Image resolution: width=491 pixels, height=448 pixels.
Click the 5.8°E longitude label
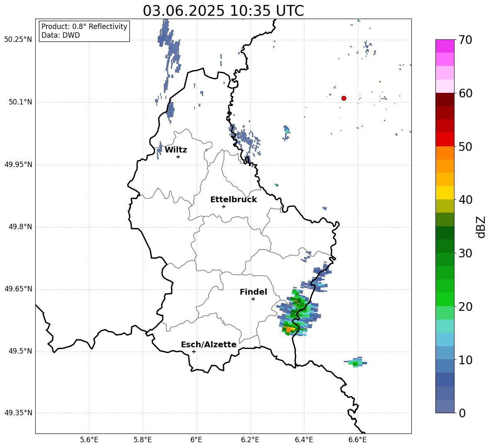(143, 440)
